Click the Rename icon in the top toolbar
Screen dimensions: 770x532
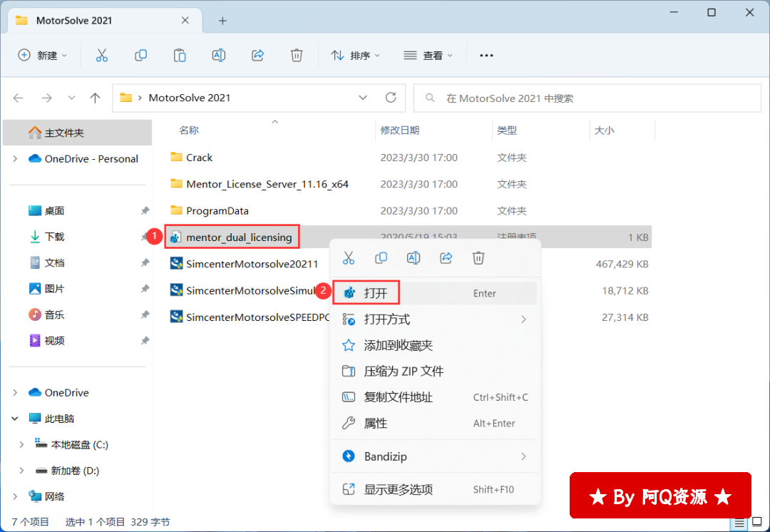click(x=219, y=55)
